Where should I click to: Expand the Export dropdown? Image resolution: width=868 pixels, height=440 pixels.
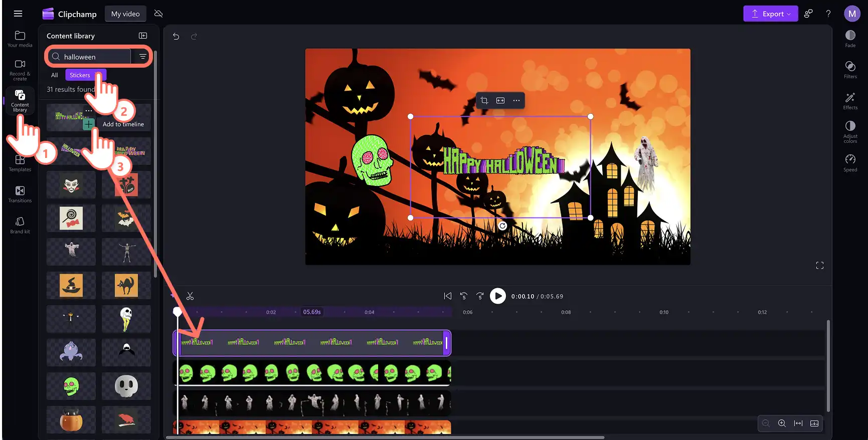pos(771,14)
